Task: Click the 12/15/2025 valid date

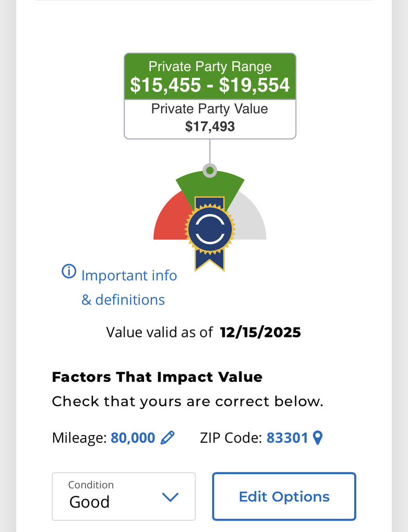Action: click(260, 332)
